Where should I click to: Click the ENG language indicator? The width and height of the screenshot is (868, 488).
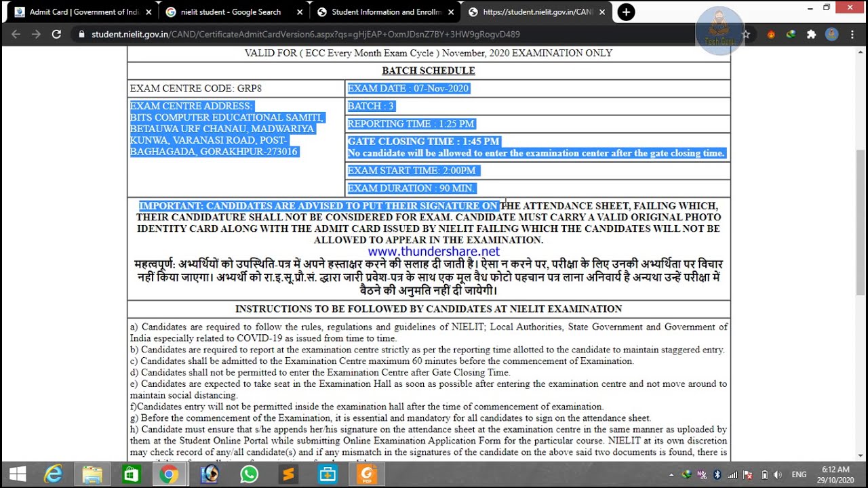click(x=800, y=474)
